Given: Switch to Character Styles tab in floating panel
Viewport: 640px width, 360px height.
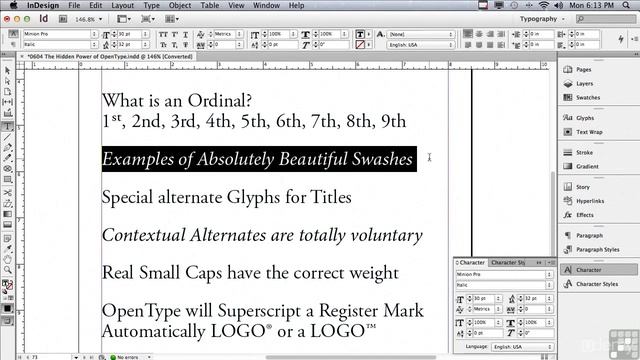Looking at the screenshot, I should tap(508, 262).
